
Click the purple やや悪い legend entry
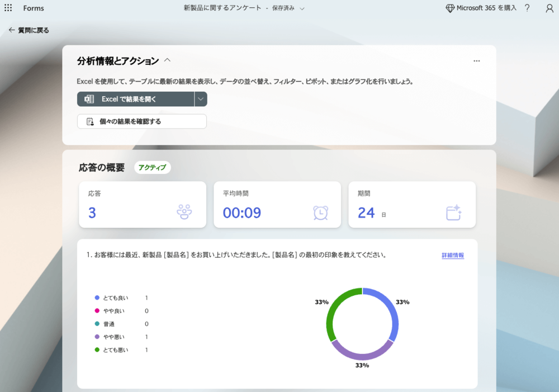pos(114,337)
